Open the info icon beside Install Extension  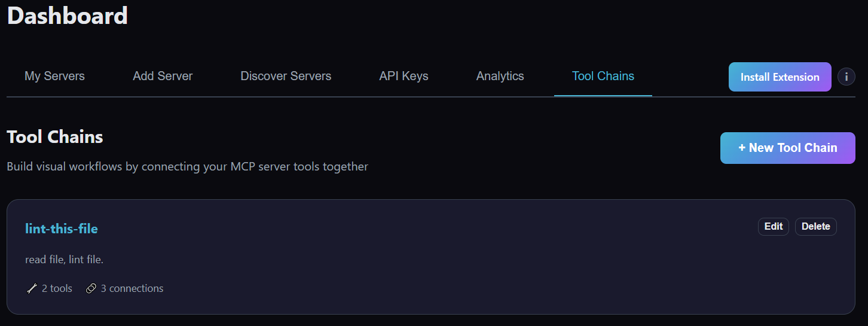point(846,77)
